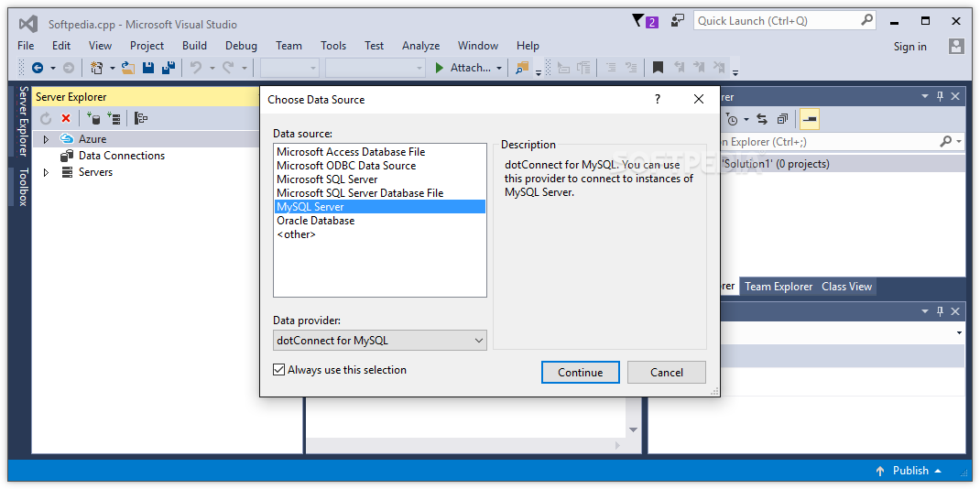
Task: Click the Cancel button
Action: (666, 372)
